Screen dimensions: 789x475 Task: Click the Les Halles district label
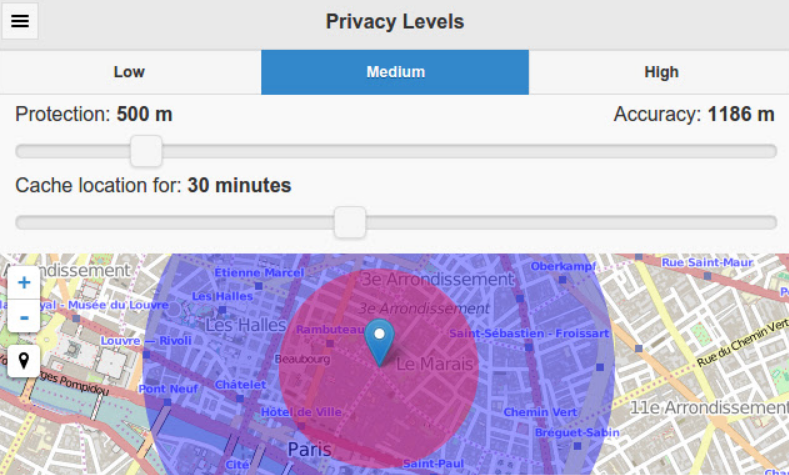246,325
